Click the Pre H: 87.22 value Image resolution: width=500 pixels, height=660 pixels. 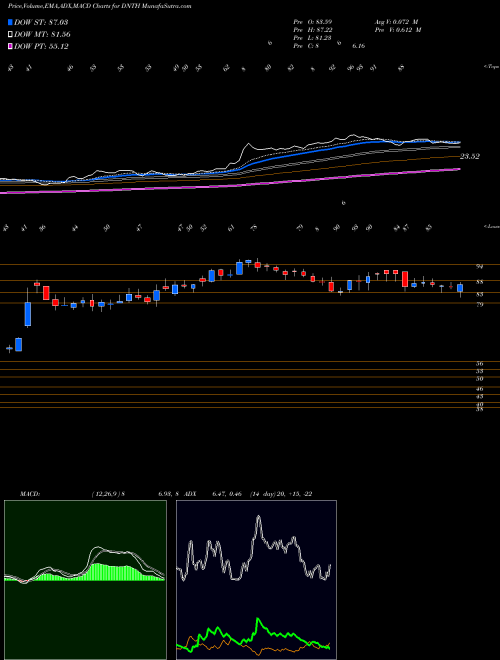click(x=312, y=30)
